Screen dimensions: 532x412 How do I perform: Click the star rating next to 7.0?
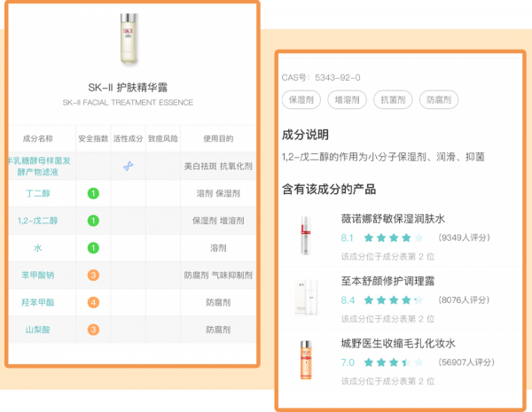(394, 362)
